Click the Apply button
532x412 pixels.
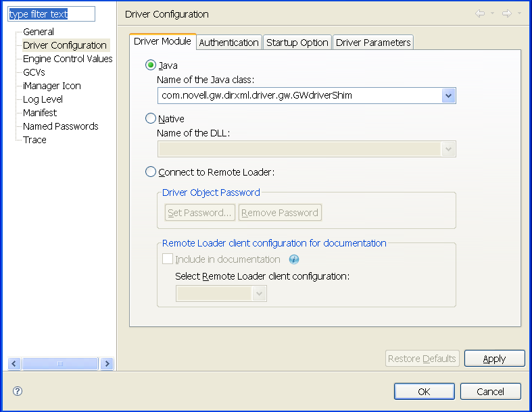tap(494, 359)
